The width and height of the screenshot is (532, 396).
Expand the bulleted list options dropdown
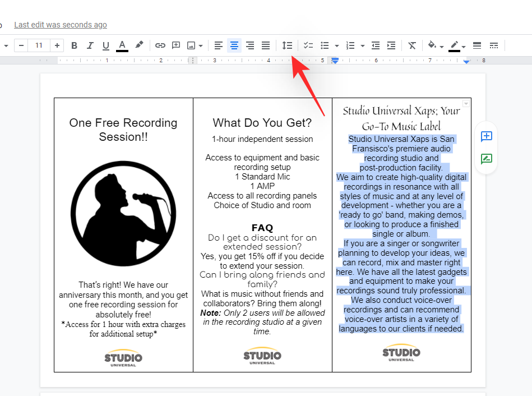tap(337, 46)
